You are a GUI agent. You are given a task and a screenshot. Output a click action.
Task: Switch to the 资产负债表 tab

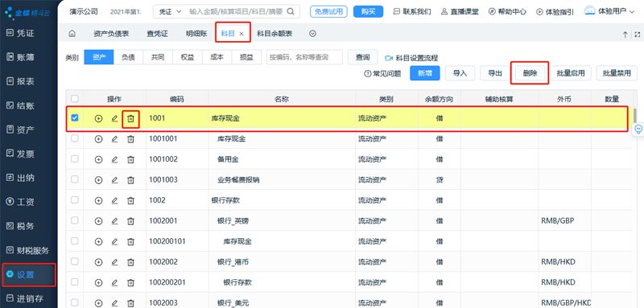click(x=111, y=34)
